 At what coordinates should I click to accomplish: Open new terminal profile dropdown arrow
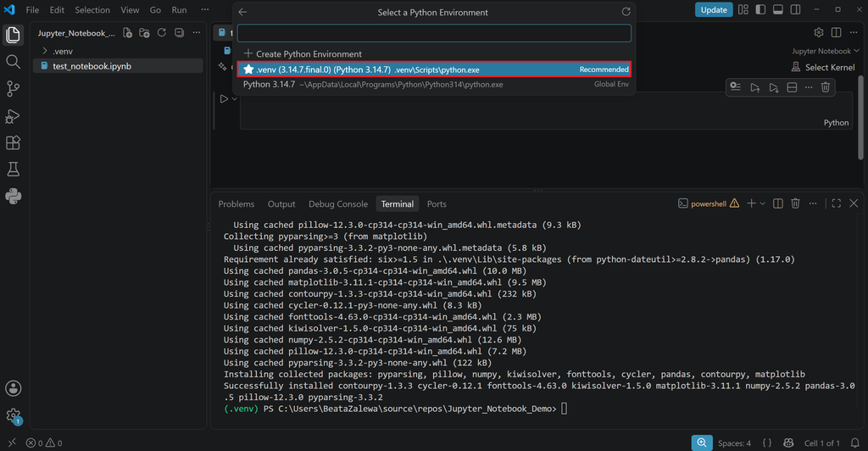pos(762,203)
